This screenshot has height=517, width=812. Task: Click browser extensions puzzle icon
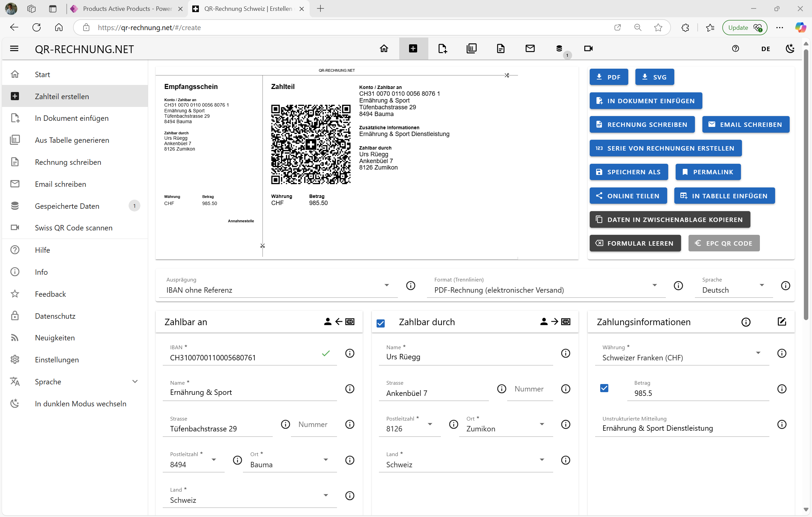685,28
